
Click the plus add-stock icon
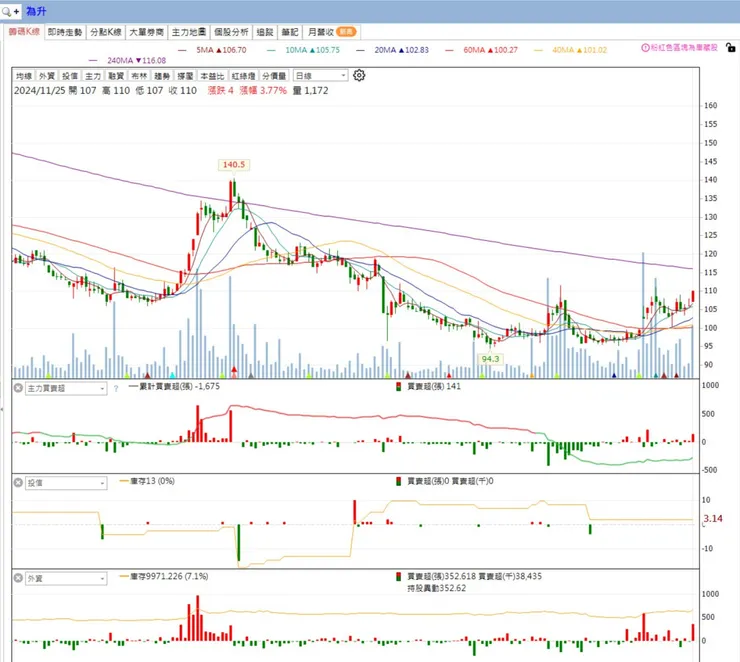point(16,11)
